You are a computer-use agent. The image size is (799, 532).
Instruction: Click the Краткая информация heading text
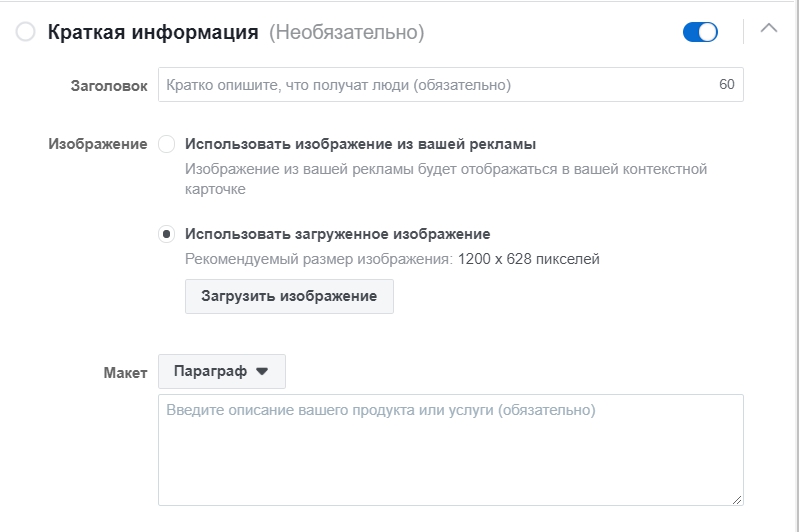click(154, 33)
